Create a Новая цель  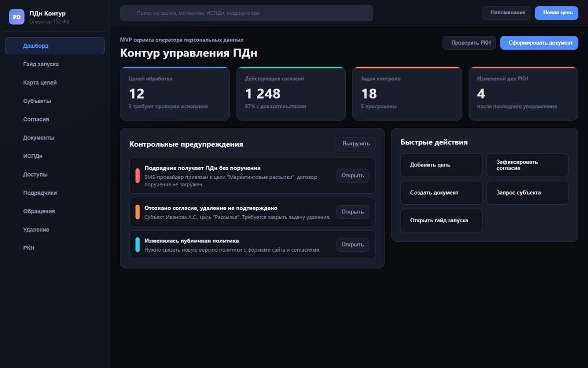point(556,13)
